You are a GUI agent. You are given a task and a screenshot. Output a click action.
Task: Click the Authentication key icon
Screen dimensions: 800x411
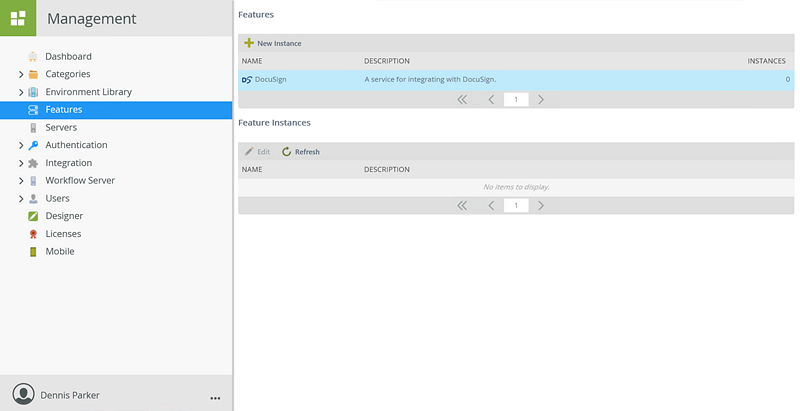[x=33, y=145]
